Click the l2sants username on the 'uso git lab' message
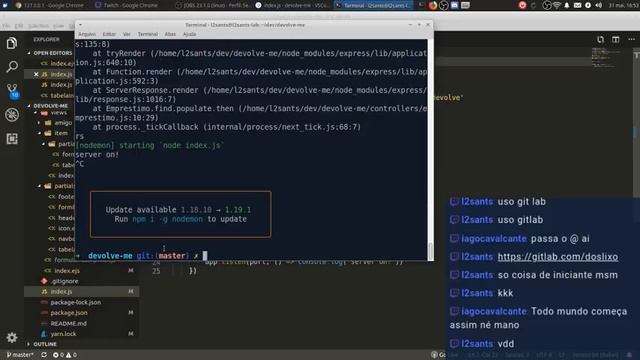Screen dimensions: 640x360 [x=477, y=202]
